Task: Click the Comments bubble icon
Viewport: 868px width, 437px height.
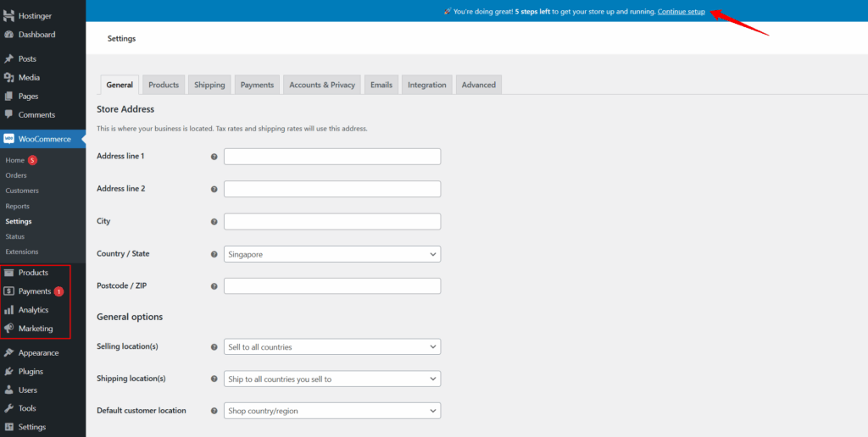Action: pos(8,114)
